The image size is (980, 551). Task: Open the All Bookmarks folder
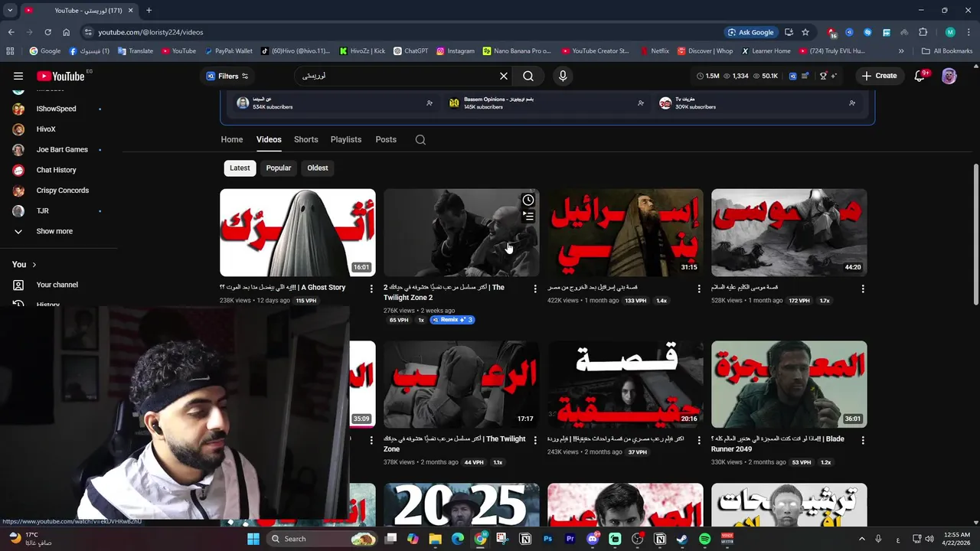click(x=947, y=51)
